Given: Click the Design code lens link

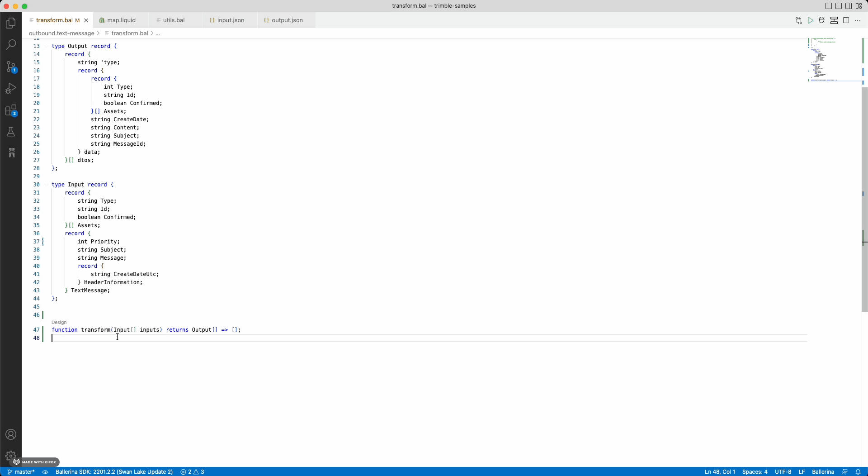Looking at the screenshot, I should [59, 323].
